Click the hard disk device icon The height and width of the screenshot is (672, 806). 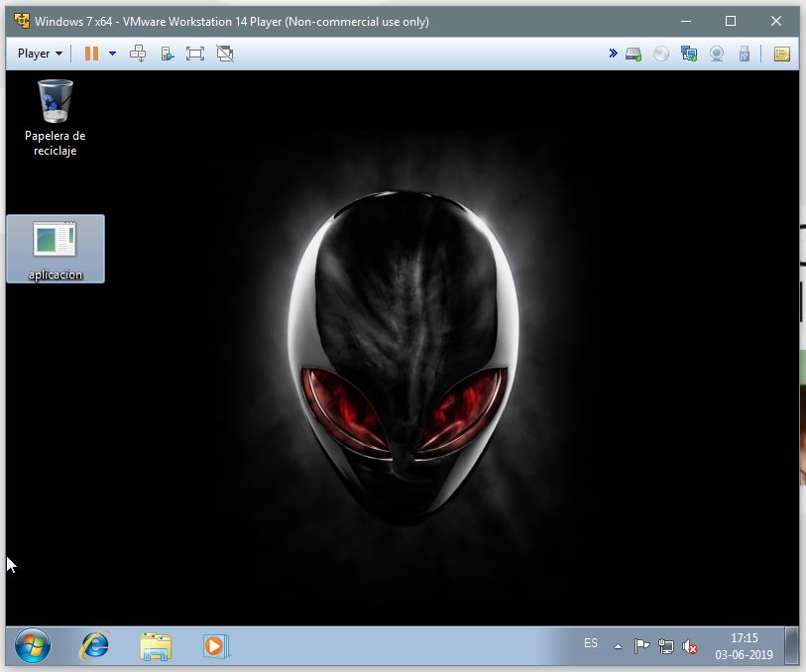point(633,54)
